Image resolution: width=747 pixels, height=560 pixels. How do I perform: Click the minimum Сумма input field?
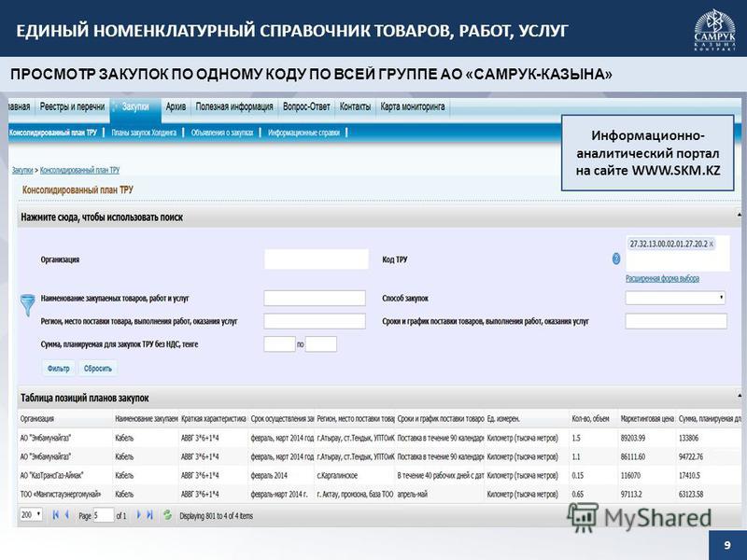tap(279, 343)
